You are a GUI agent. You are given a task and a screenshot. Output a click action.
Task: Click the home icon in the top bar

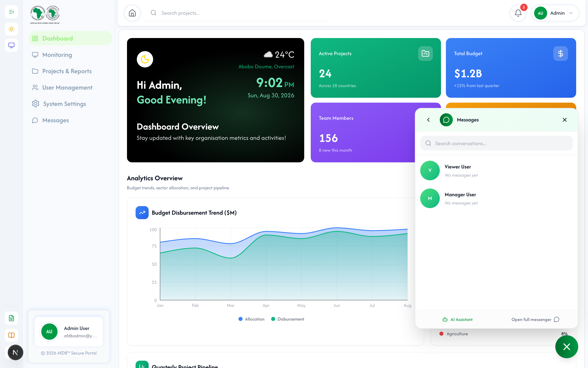tap(132, 13)
